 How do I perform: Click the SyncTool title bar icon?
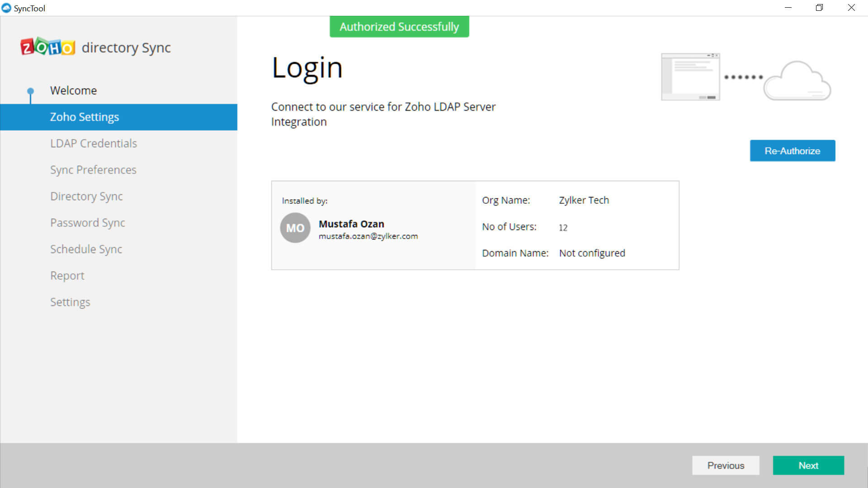tap(6, 8)
